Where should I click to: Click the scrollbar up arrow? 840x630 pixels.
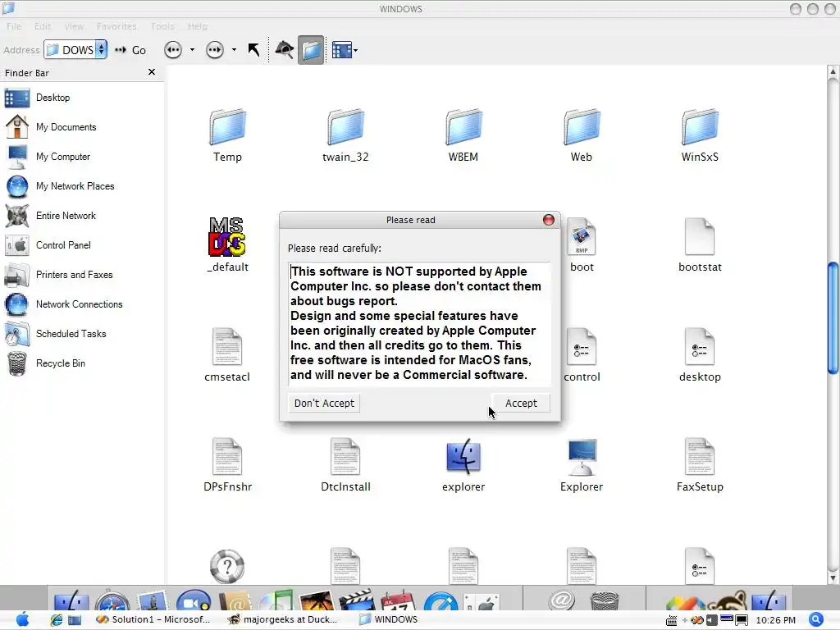pyautogui.click(x=833, y=72)
